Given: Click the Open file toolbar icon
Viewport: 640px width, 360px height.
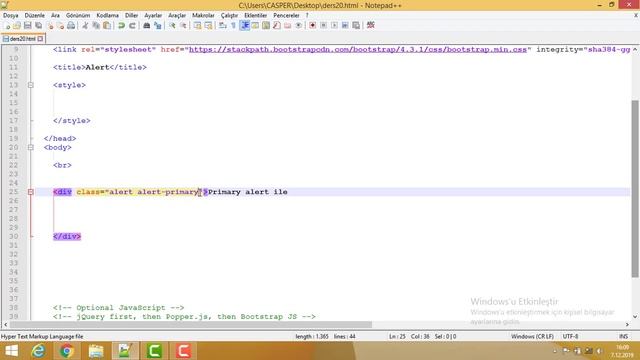Looking at the screenshot, I should (x=17, y=25).
